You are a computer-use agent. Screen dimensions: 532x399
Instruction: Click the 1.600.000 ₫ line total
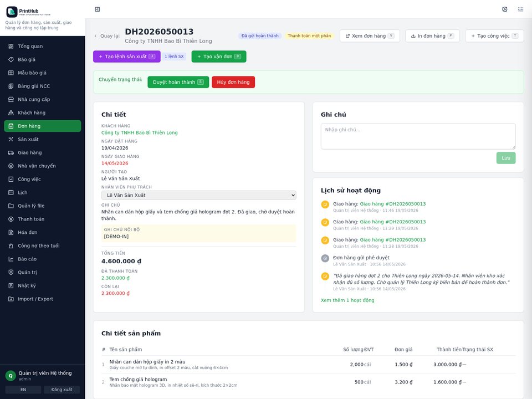pos(447,382)
